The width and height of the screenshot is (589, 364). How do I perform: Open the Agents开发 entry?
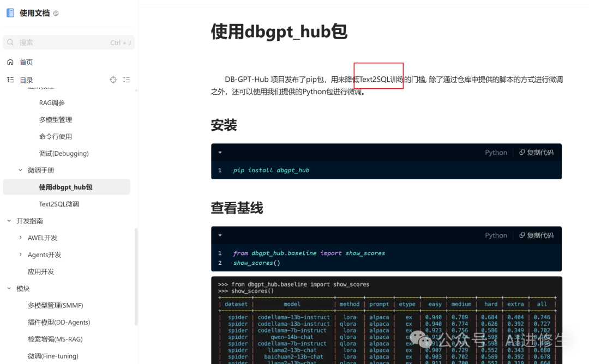tap(44, 255)
